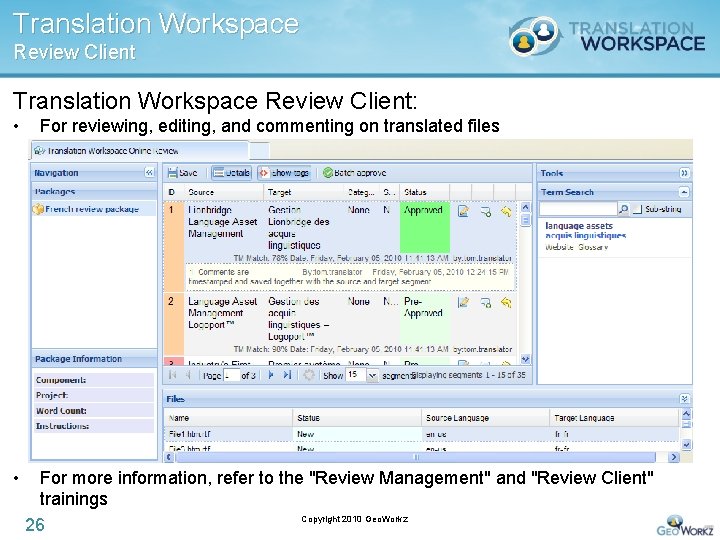Image resolution: width=720 pixels, height=540 pixels.
Task: Click the Term Search input field
Action: tap(578, 209)
